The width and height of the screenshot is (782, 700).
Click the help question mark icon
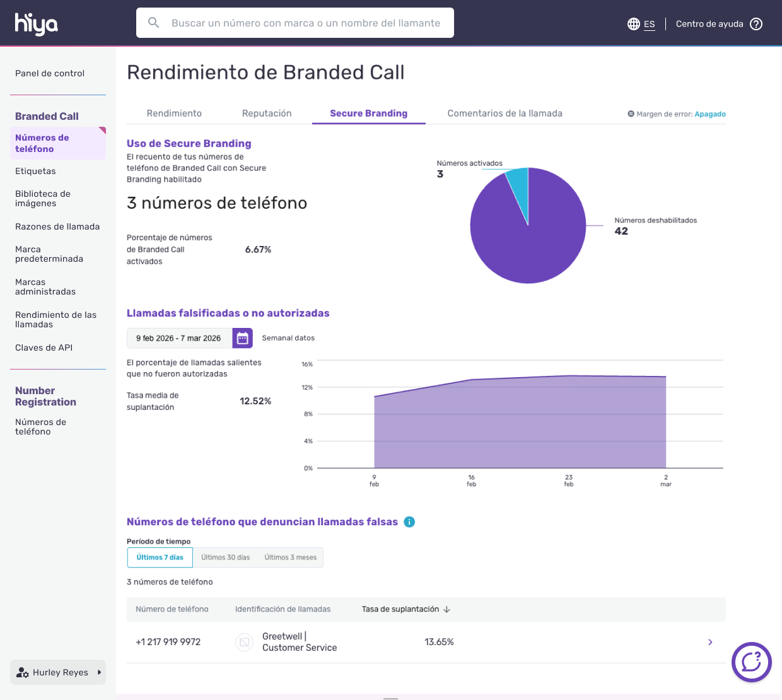point(756,24)
